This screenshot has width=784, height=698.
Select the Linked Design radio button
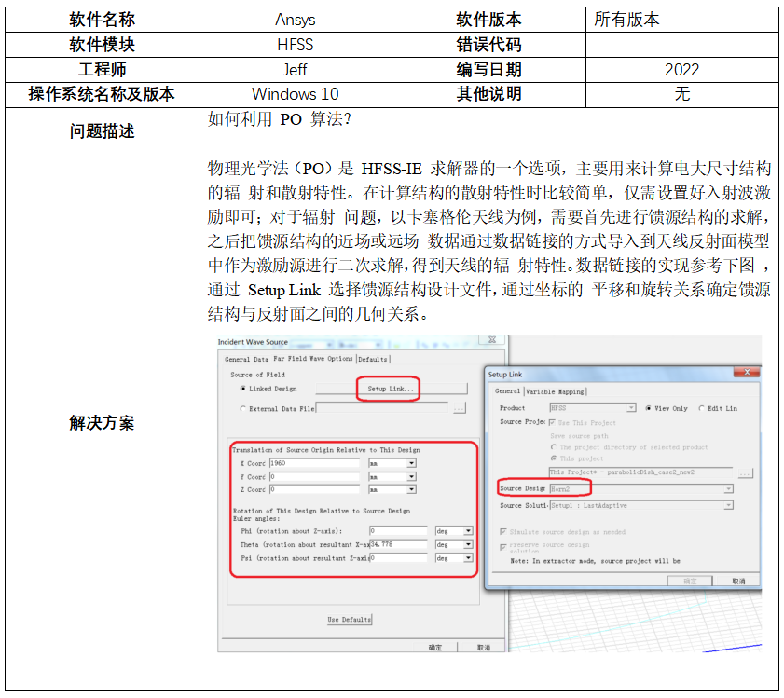point(243,389)
